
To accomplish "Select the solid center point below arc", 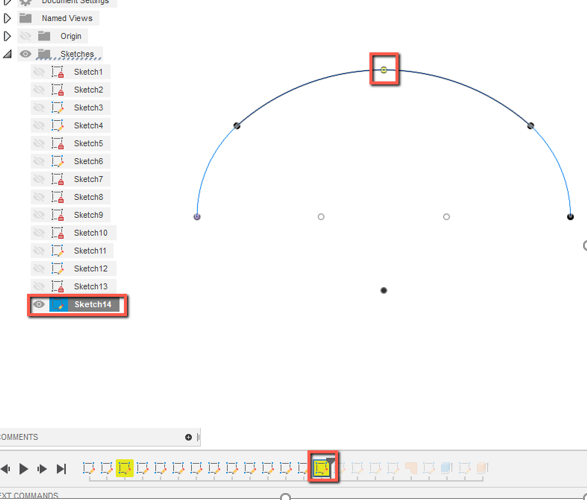I will point(384,290).
